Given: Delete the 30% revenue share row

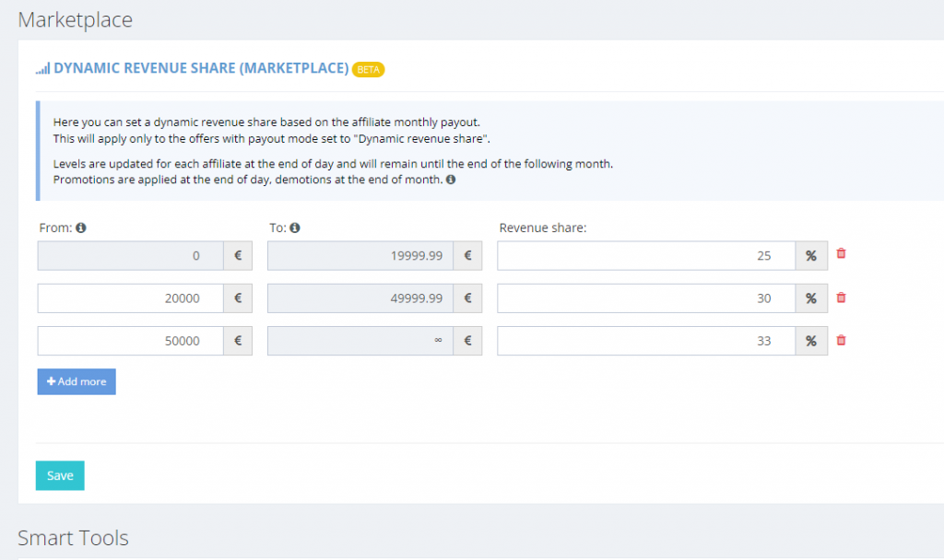Looking at the screenshot, I should [x=841, y=297].
